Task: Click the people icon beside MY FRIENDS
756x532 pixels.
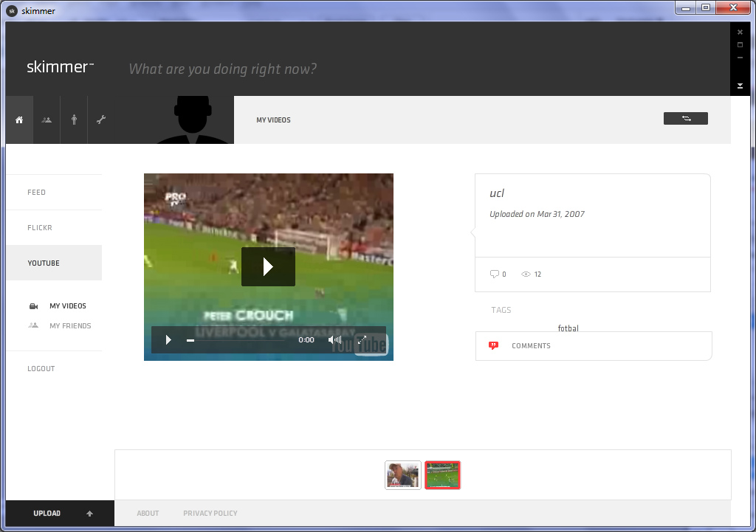Action: click(x=33, y=325)
